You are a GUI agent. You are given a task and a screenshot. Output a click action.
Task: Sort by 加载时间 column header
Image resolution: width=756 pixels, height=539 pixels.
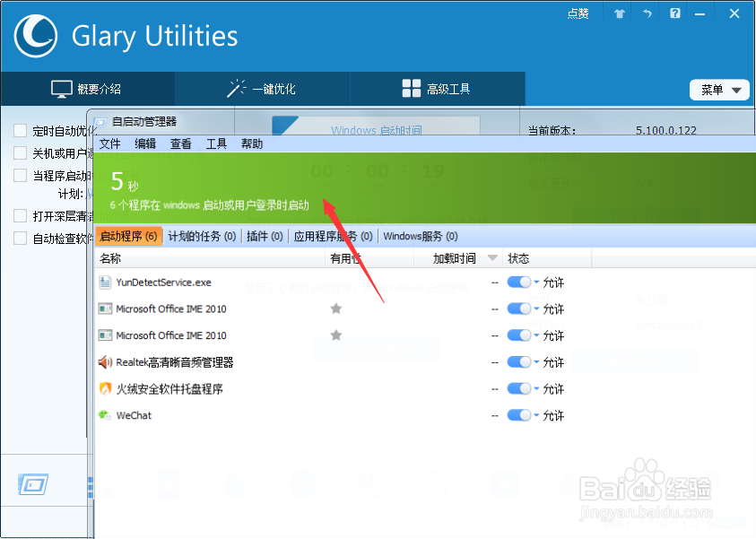[458, 259]
